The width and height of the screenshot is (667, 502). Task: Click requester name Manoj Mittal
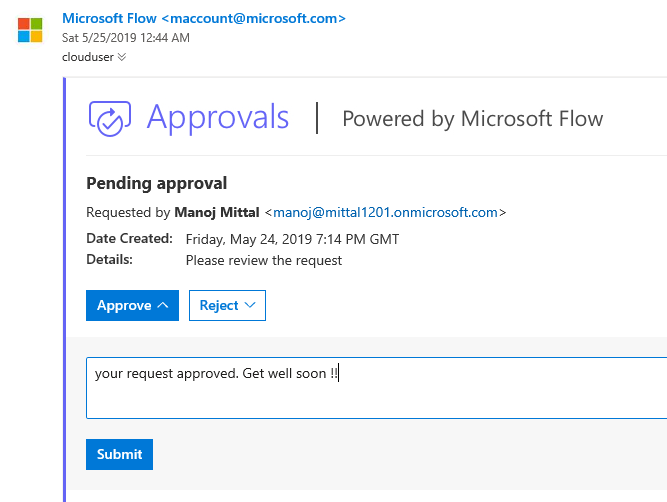(217, 212)
